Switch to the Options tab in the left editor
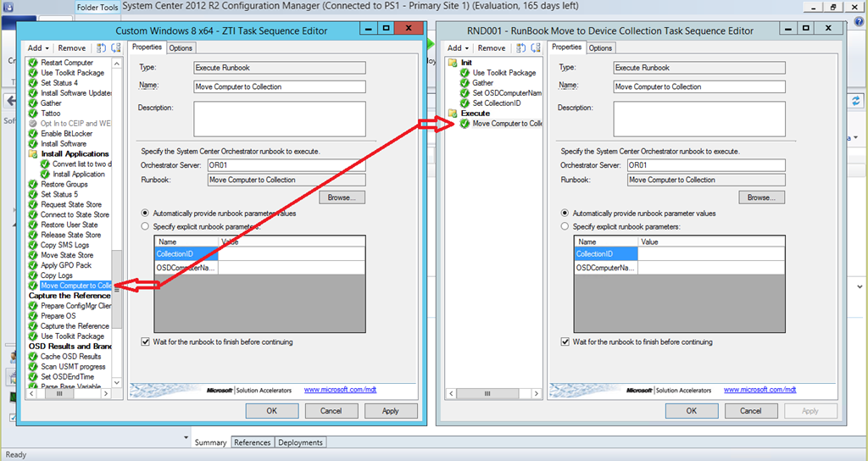The width and height of the screenshot is (868, 461). 181,48
